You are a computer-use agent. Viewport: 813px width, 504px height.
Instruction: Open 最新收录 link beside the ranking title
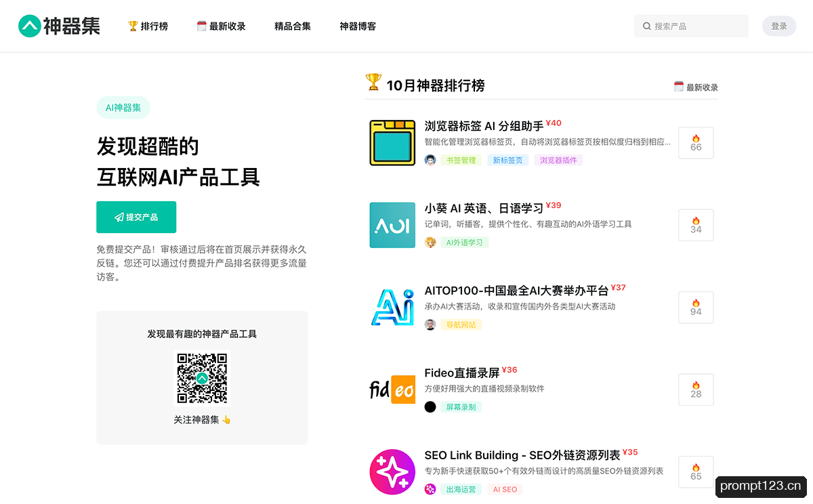click(696, 87)
